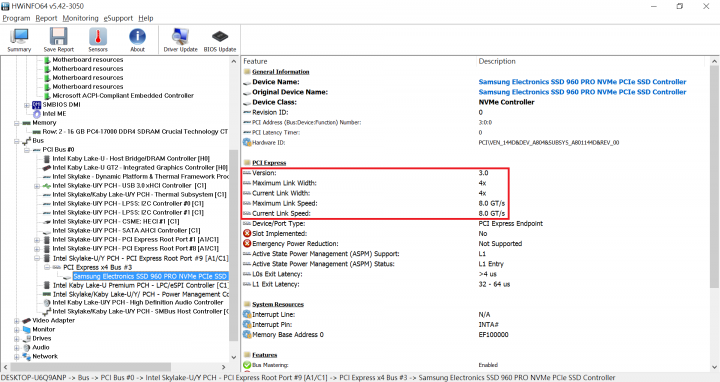Open the eSupport menu
The height and width of the screenshot is (382, 720).
point(118,18)
